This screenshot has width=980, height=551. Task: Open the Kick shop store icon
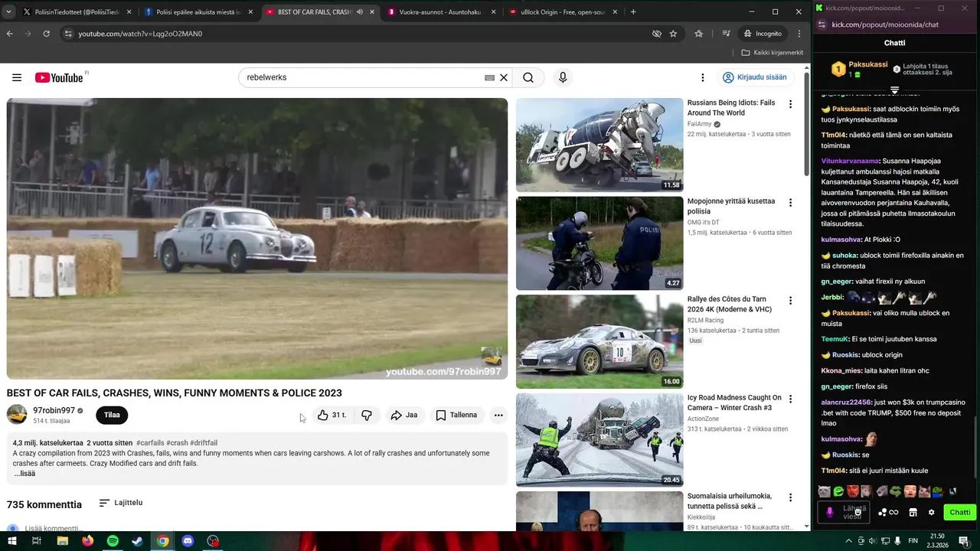(913, 513)
